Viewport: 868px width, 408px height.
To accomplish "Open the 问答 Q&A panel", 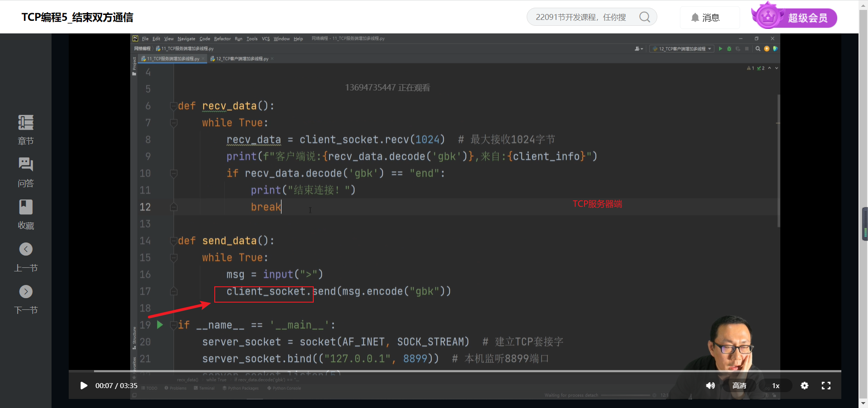I will point(26,172).
